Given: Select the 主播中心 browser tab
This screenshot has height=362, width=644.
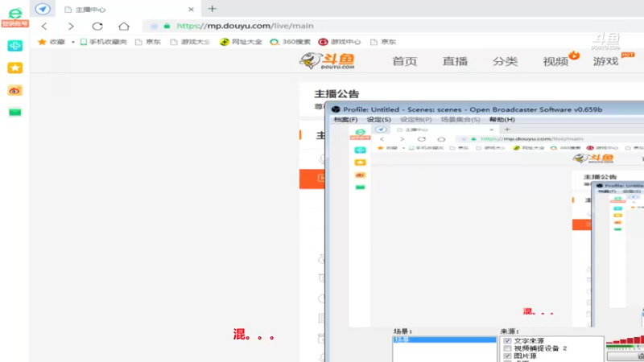Looking at the screenshot, I should coord(128,9).
